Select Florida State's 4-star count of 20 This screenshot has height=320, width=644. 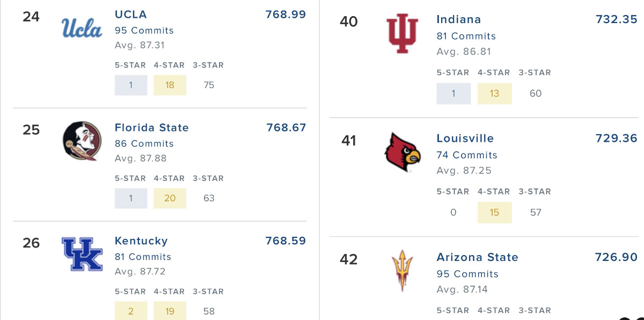170,198
